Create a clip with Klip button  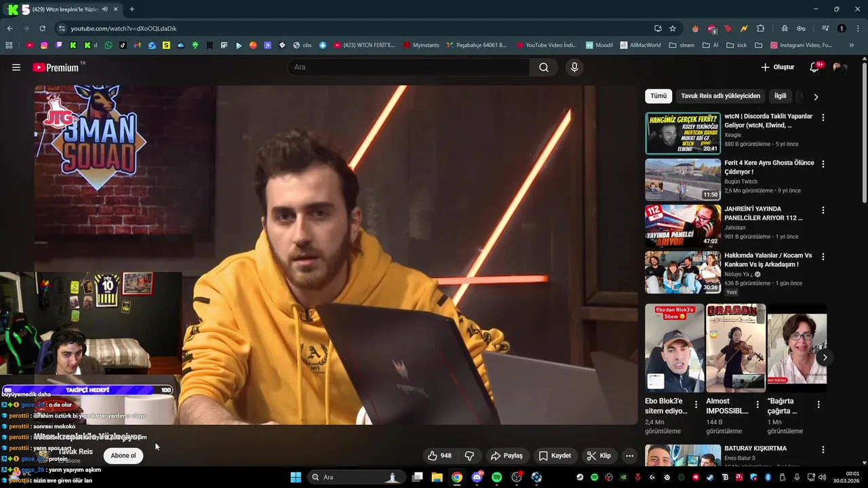point(599,455)
